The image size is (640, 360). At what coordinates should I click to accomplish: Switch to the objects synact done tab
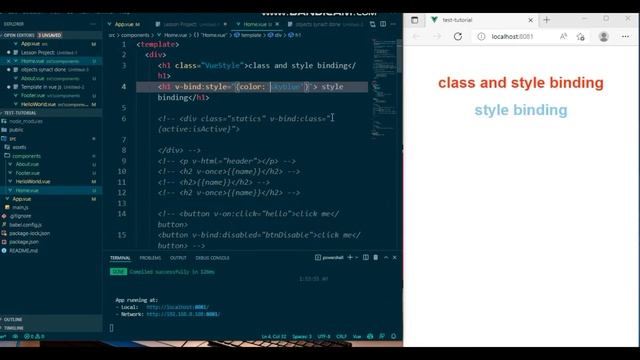pos(325,24)
